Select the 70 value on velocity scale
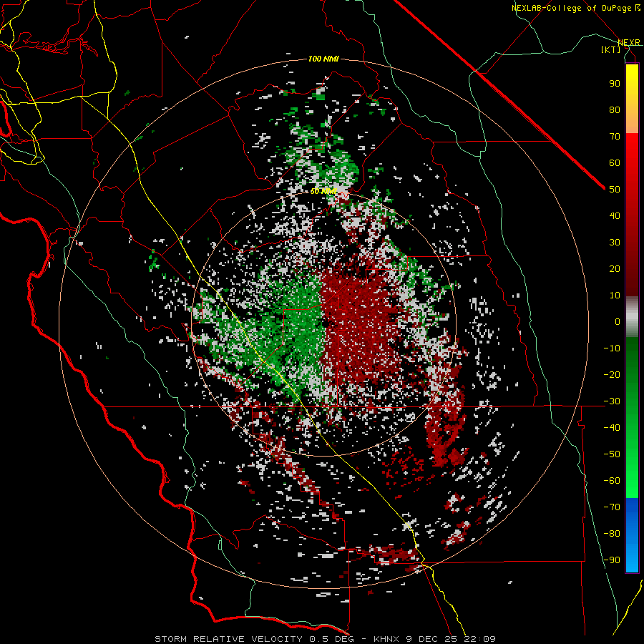The height and width of the screenshot is (644, 644). pos(615,137)
